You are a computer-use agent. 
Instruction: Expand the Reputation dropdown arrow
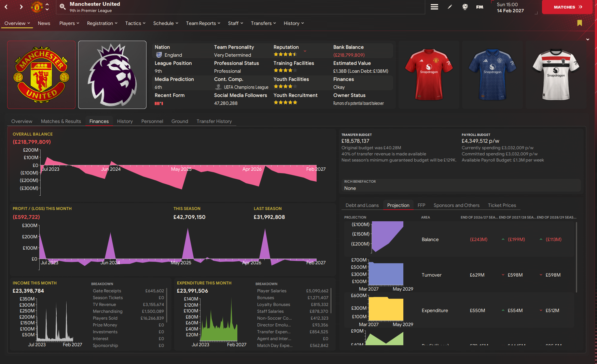(x=305, y=51)
